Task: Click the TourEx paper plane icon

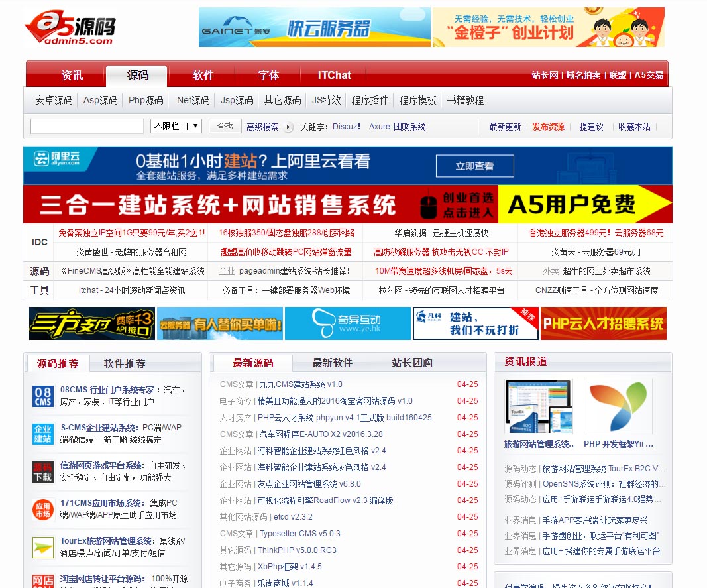Action: pyautogui.click(x=43, y=548)
